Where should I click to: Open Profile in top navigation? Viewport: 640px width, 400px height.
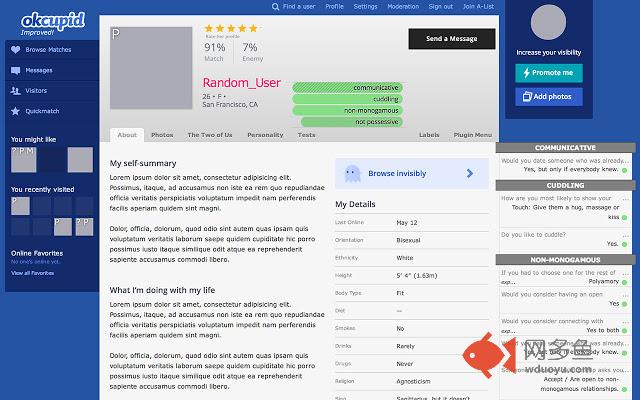click(334, 7)
